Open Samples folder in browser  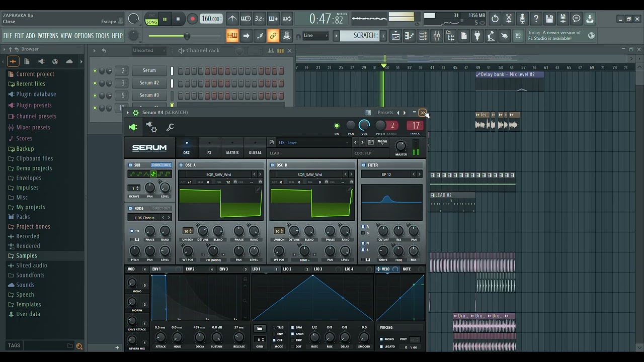point(27,255)
